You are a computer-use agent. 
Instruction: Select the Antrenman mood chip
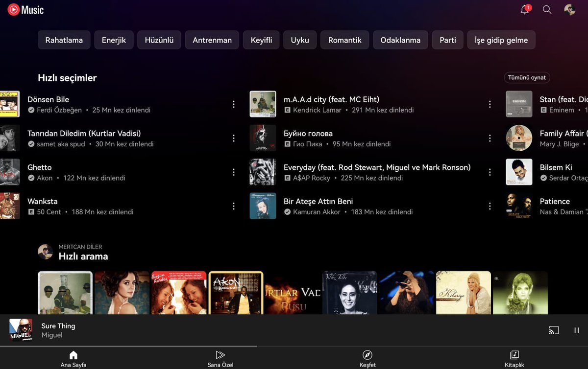coord(212,40)
